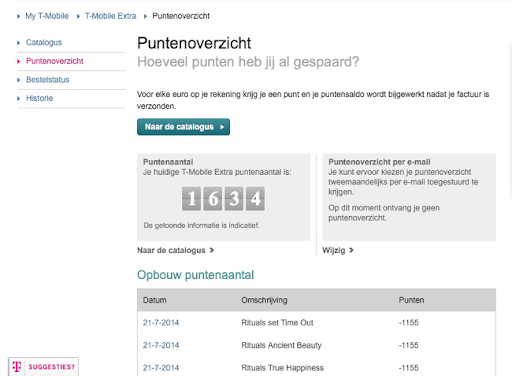Click arrow icon inside teal catalogus button
Viewport: 512px width, 376px height.
(x=222, y=127)
